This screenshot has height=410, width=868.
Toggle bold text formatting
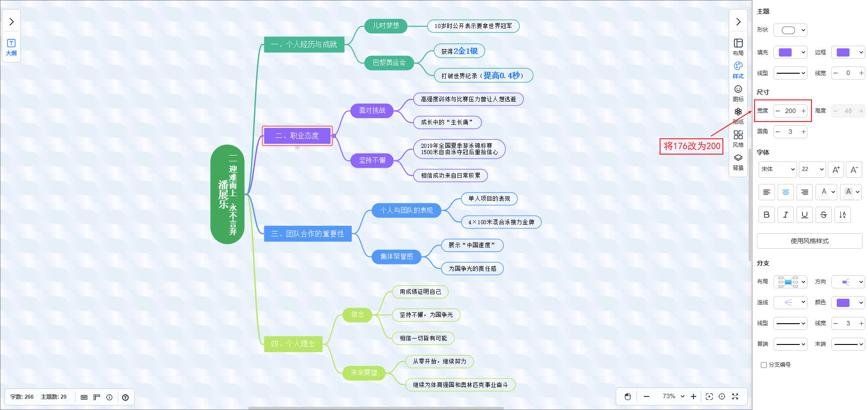tap(766, 215)
